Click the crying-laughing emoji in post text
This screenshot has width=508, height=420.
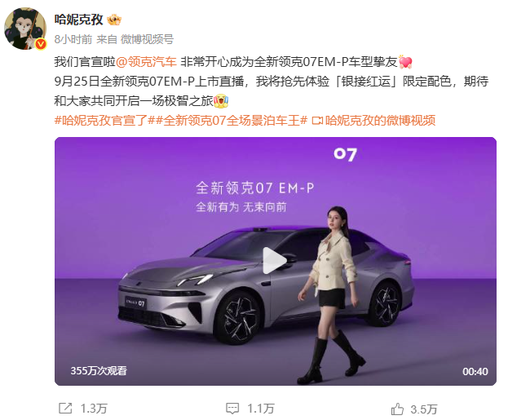point(221,101)
